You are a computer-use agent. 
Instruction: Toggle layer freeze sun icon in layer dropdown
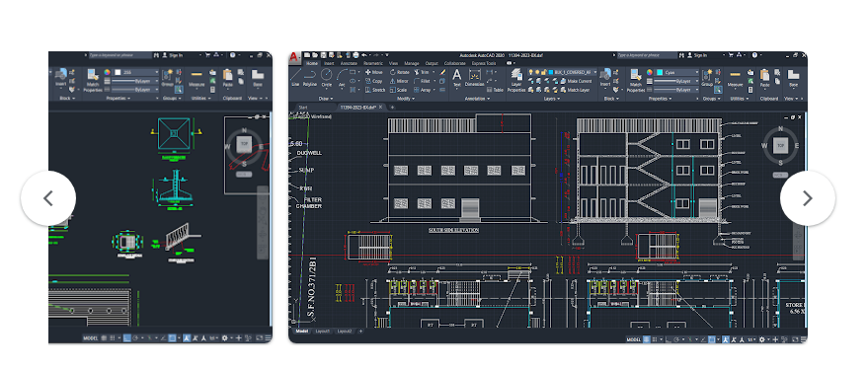(x=537, y=72)
